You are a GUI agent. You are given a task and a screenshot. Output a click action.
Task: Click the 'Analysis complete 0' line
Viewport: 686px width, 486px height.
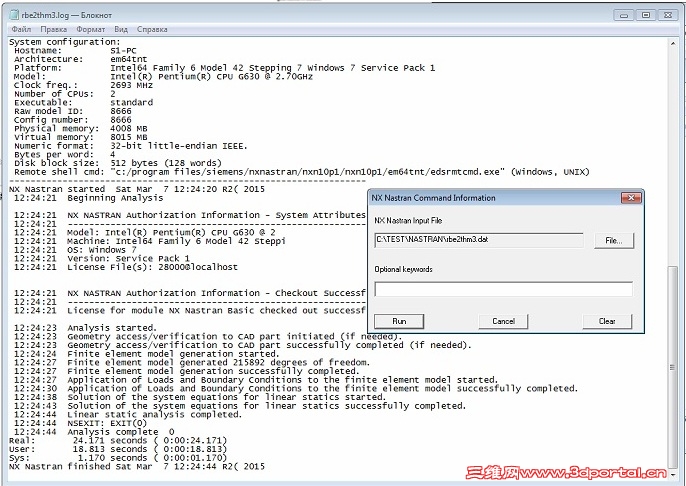[x=94, y=432]
